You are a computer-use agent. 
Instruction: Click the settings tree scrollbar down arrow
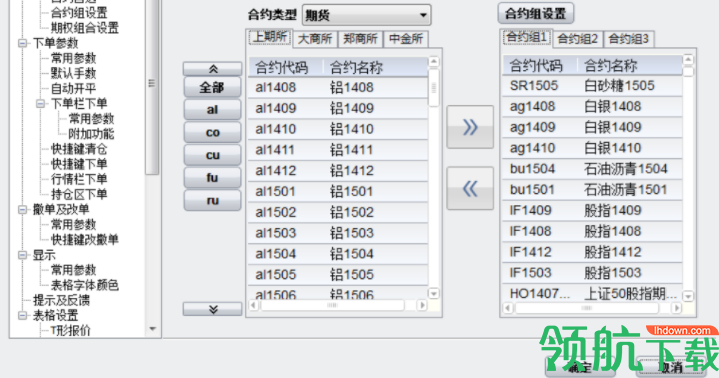pos(153,329)
